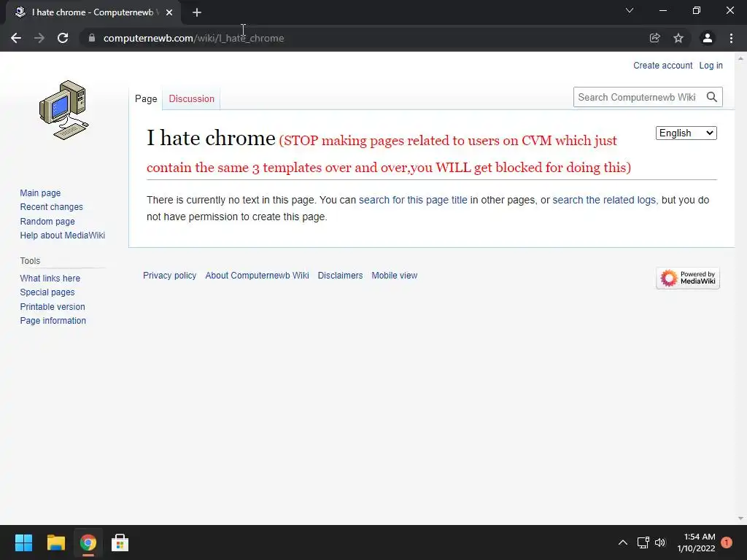Switch to Mobile view

(395, 275)
